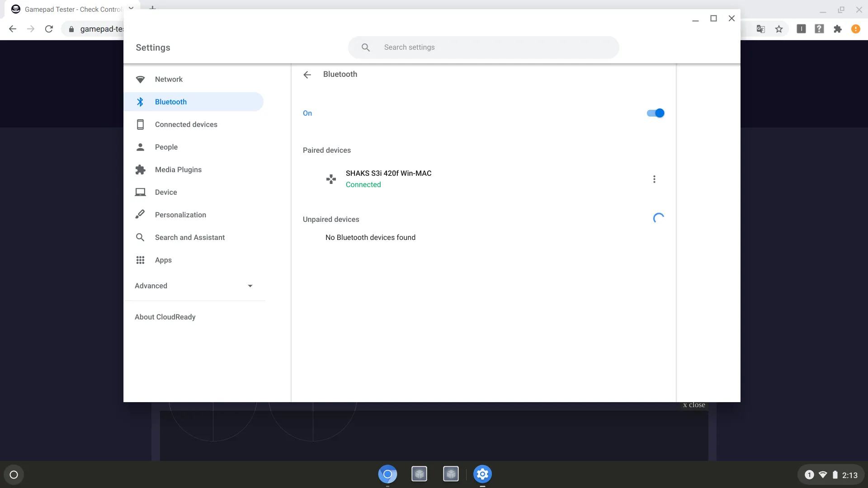868x488 pixels.
Task: Click the back arrow beside Bluetooth heading
Action: [x=307, y=75]
